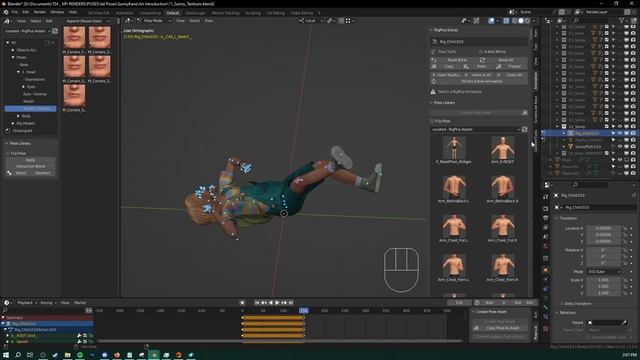640x360 pixels.
Task: Toggle viewport overlays icon
Action: [x=492, y=21]
